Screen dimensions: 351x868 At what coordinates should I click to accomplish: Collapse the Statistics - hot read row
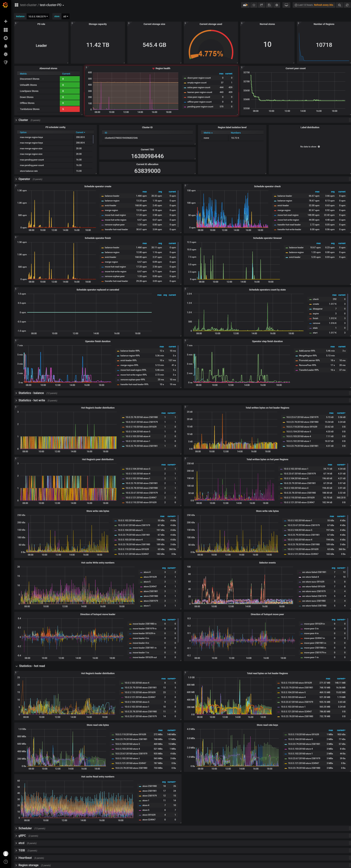(32, 666)
